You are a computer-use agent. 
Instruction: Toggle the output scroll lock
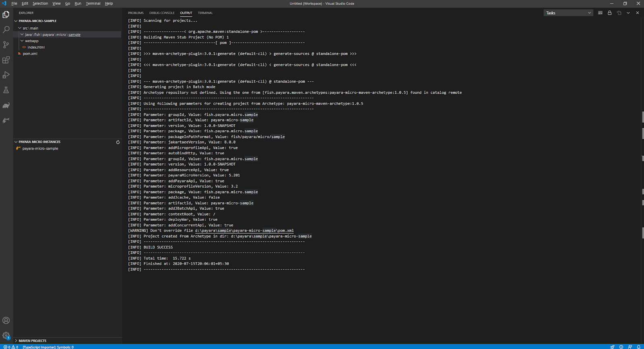point(609,13)
